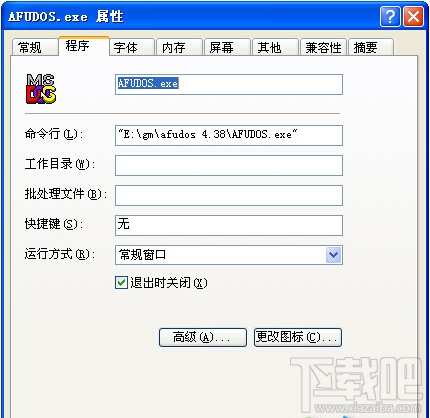Click the 命令行 command line field
Viewport: 430px width, 418px height.
click(x=229, y=135)
